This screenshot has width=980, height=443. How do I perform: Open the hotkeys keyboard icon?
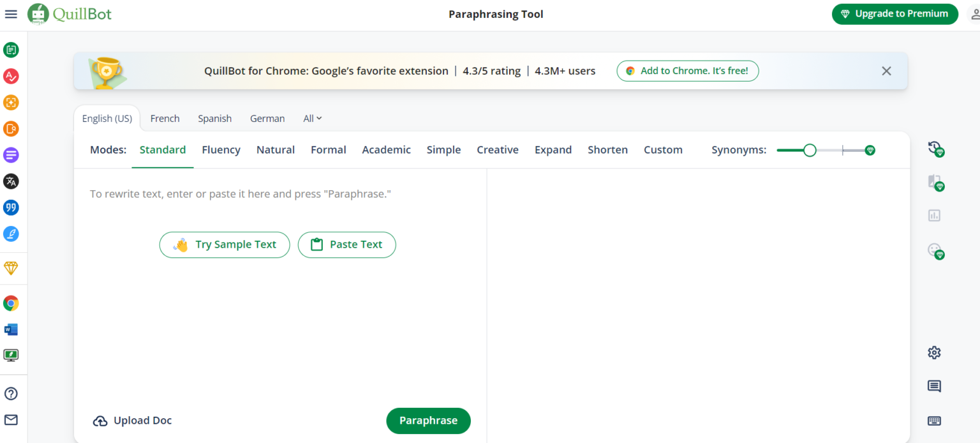934,421
